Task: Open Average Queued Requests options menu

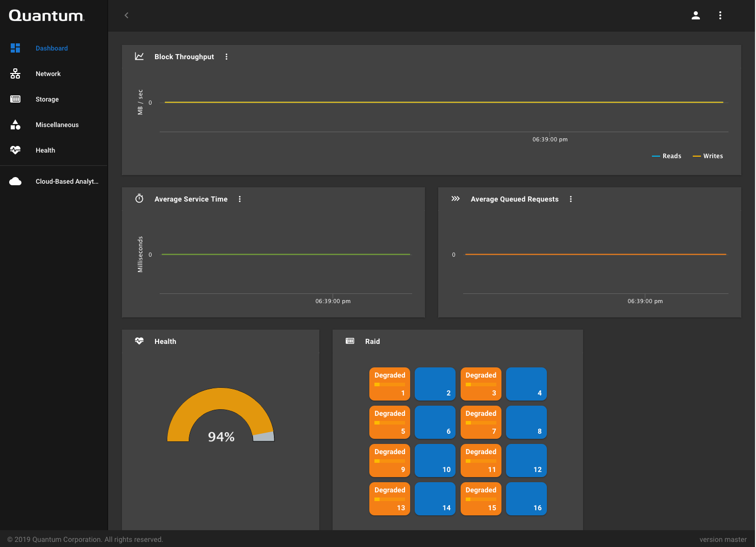Action: point(571,199)
